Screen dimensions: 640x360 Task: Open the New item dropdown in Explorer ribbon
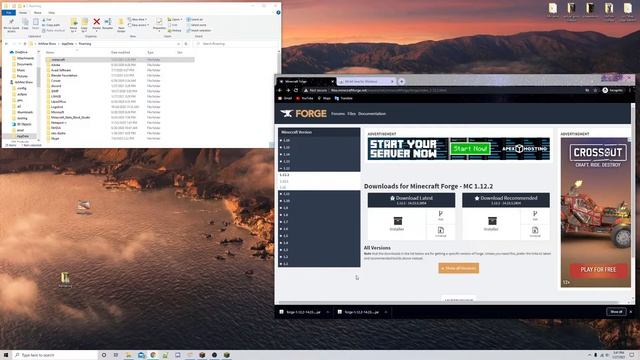[138, 19]
